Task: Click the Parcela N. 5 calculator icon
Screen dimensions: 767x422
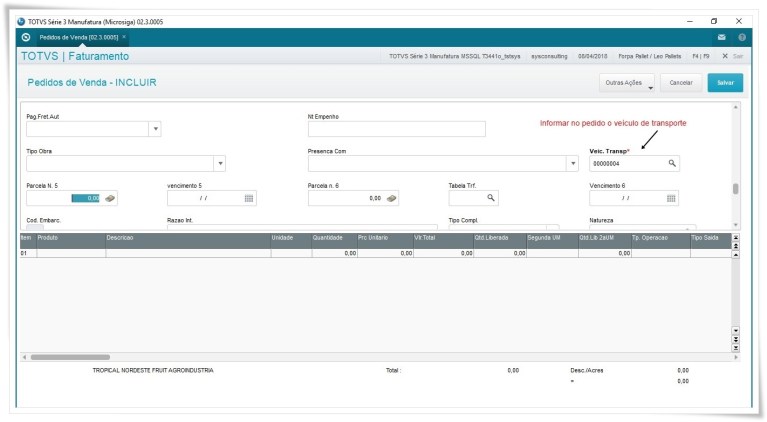Action: coord(111,198)
